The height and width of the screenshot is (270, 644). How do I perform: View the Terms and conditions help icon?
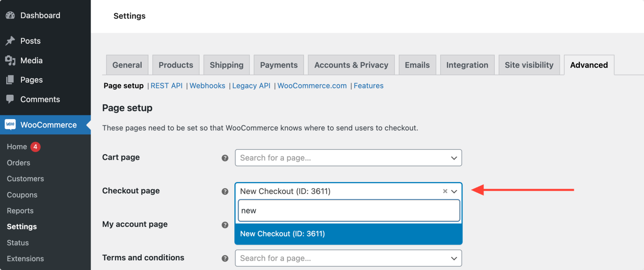(x=225, y=258)
